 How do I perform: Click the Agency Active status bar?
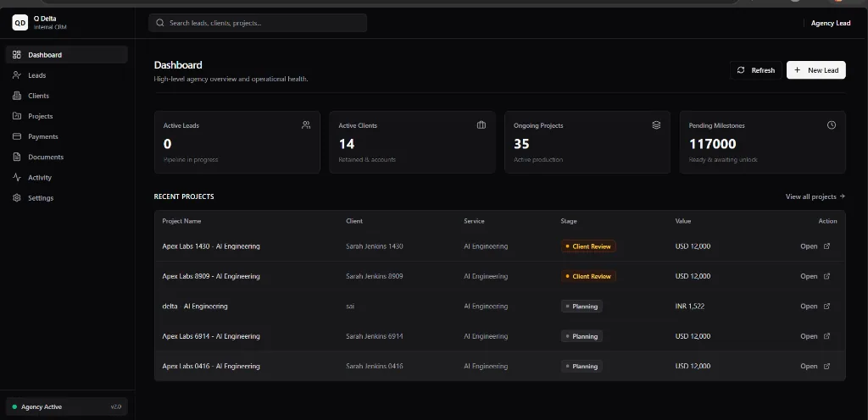click(66, 406)
